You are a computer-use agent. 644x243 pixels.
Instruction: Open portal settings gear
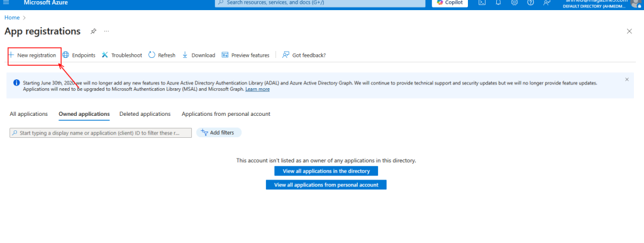click(514, 3)
